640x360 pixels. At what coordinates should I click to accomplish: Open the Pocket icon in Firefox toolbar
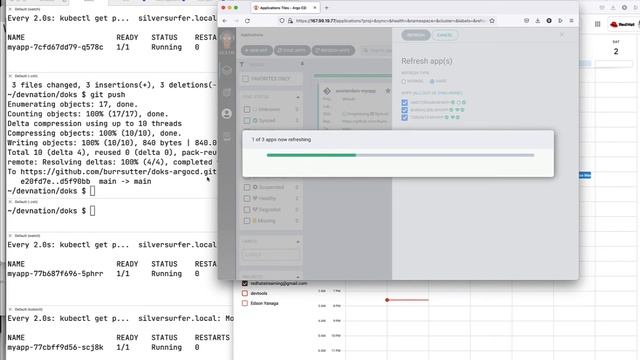tap(526, 21)
